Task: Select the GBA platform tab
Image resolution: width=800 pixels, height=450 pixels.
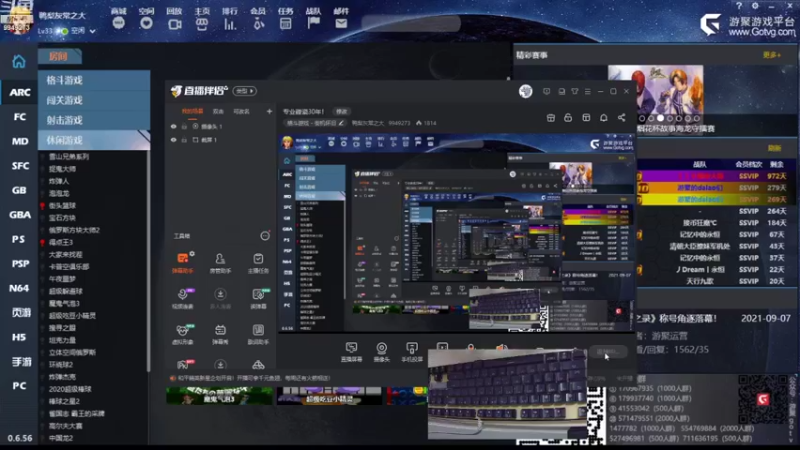Action: tap(19, 215)
